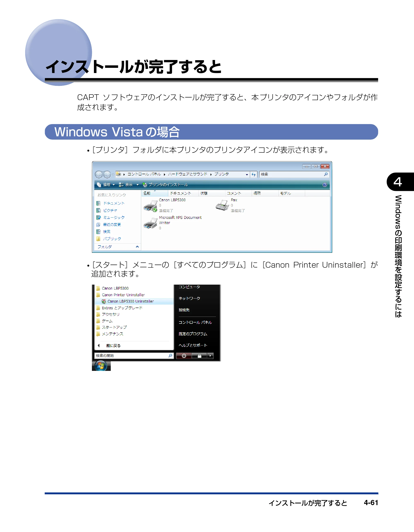Click the address bar refresh icon
Image resolution: width=414 pixels, height=532 pixels.
point(254,174)
